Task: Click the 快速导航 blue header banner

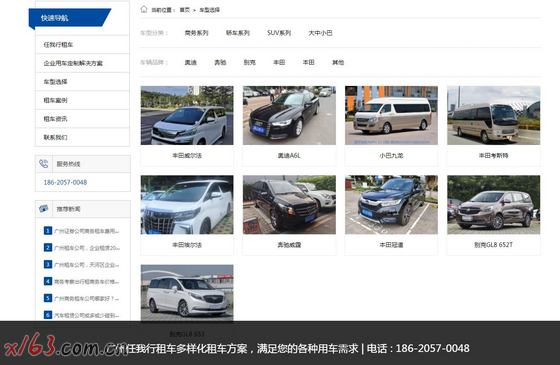Action: (x=70, y=18)
